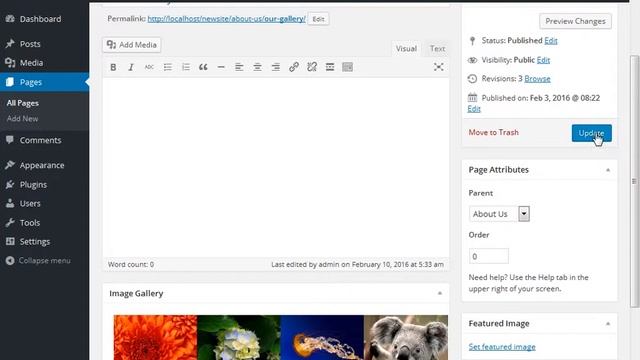The height and width of the screenshot is (360, 640).
Task: Browse the page revisions
Action: pos(537,79)
